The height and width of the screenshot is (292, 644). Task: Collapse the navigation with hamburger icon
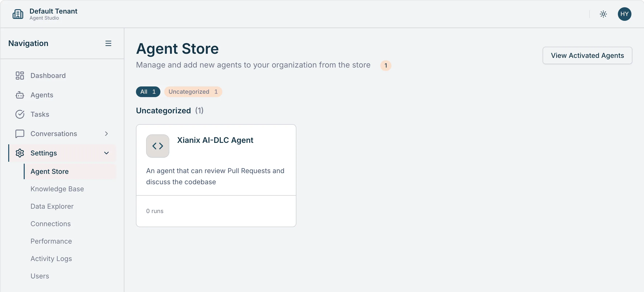[108, 43]
